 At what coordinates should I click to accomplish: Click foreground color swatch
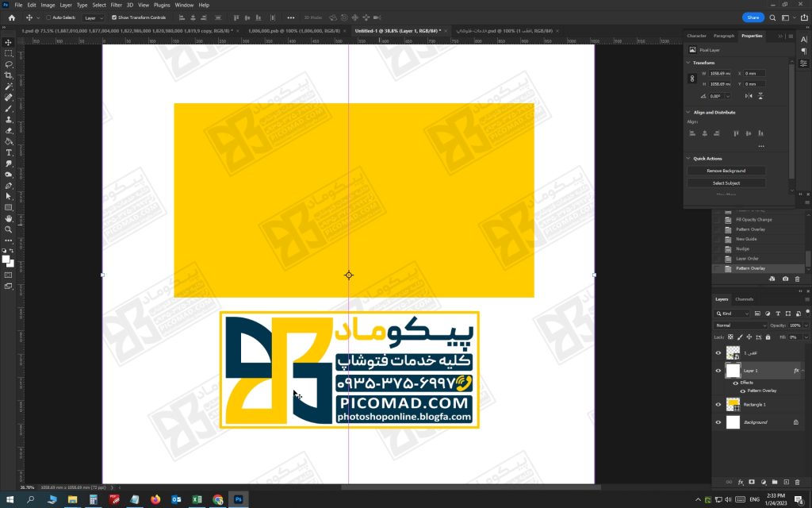[x=6, y=260]
